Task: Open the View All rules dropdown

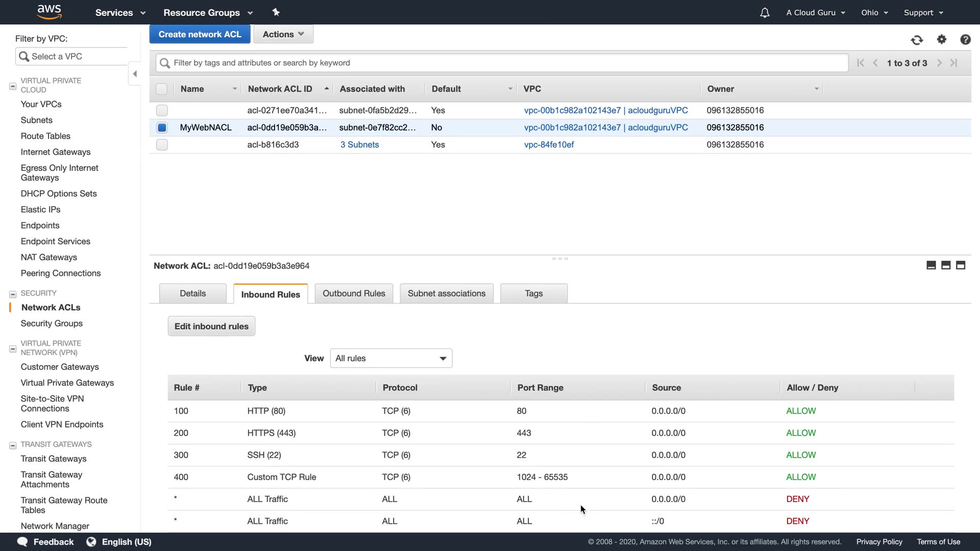Action: (391, 358)
